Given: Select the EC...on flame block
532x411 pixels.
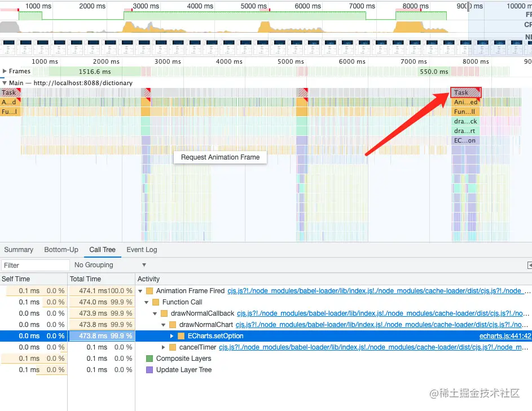Looking at the screenshot, I should 465,140.
